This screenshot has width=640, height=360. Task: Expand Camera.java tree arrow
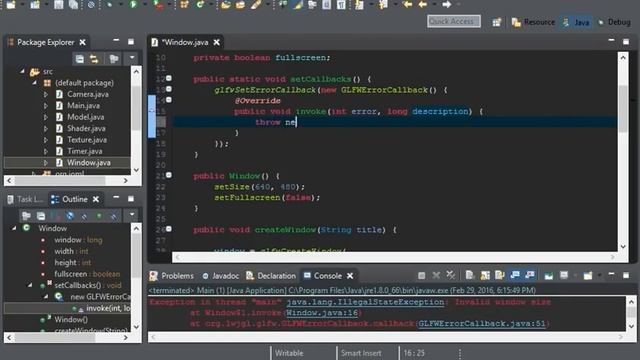pyautogui.click(x=46, y=94)
